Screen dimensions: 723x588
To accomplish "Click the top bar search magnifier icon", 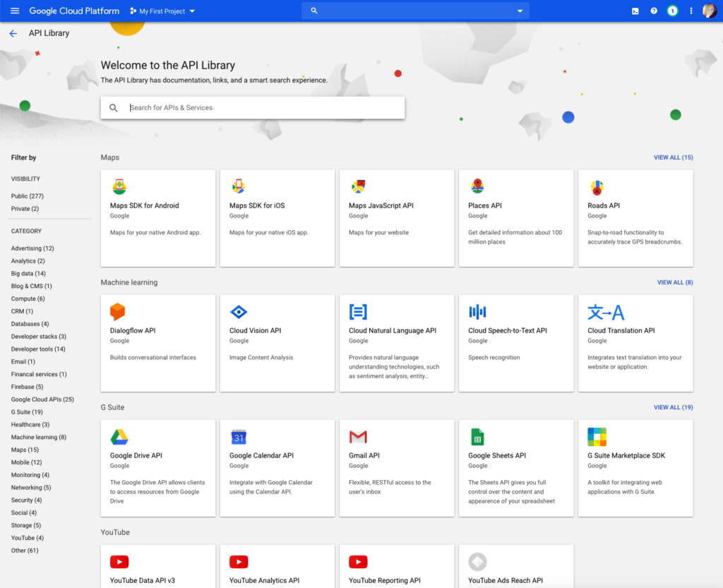I will 314,11.
